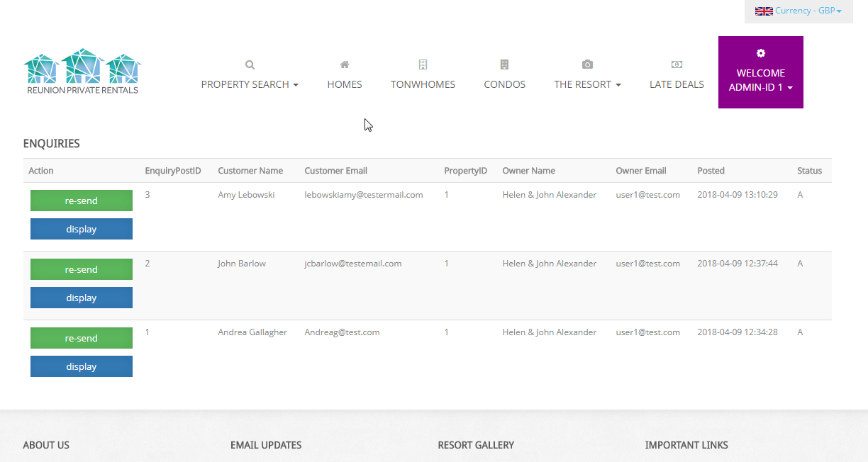This screenshot has width=868, height=462.
Task: Expand the Property Search menu
Action: [x=250, y=84]
